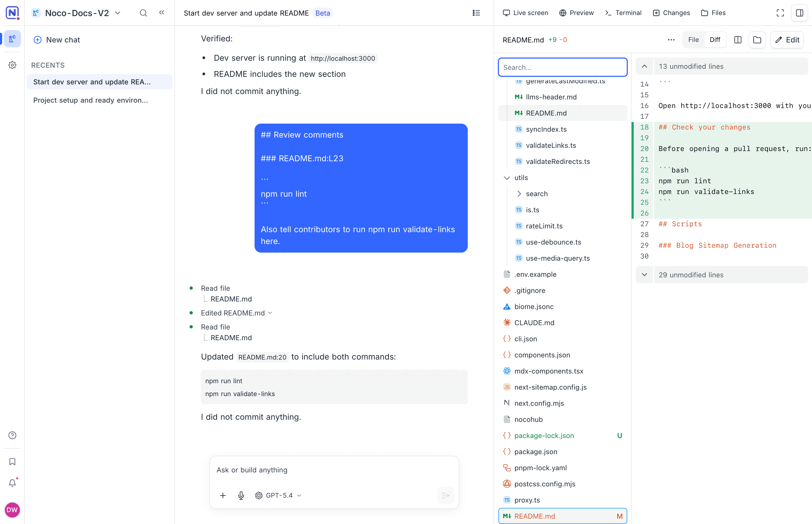Click the plus attach icon in chat input
Viewport: 812px width, 524px height.
point(223,496)
